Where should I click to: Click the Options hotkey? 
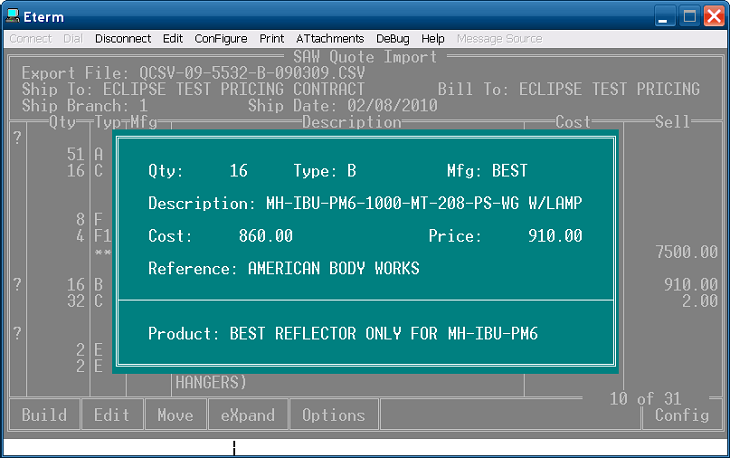(x=333, y=414)
